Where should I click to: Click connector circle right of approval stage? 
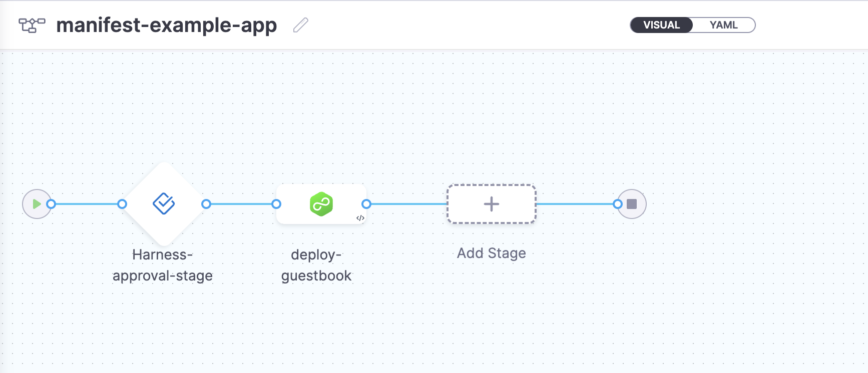click(x=206, y=204)
